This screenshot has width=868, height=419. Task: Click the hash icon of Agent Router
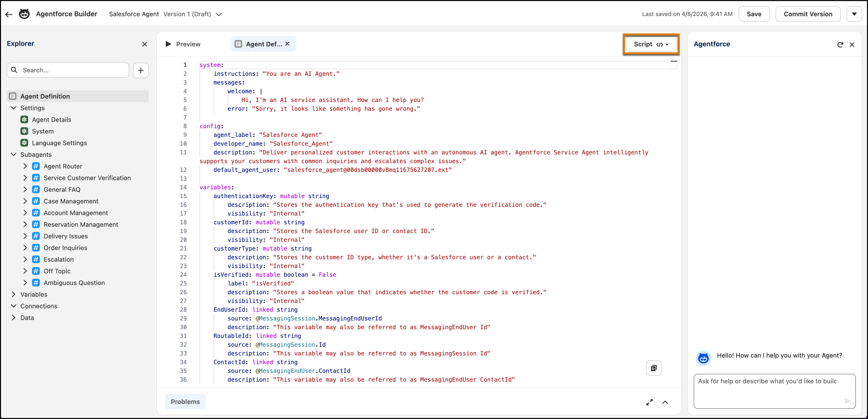coord(36,166)
